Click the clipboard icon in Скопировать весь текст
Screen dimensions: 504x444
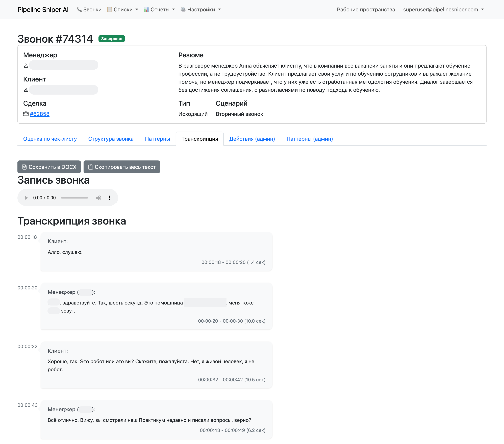(x=90, y=167)
